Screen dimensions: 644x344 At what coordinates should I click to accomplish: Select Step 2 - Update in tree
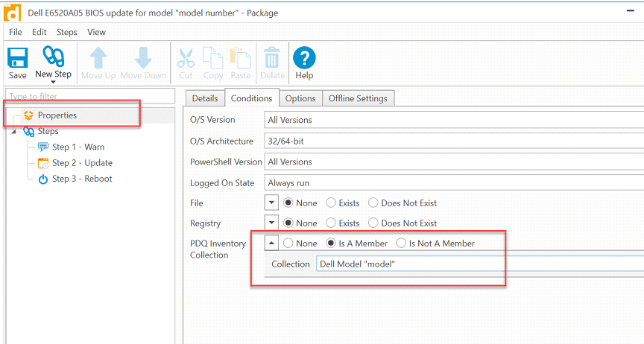tap(82, 163)
